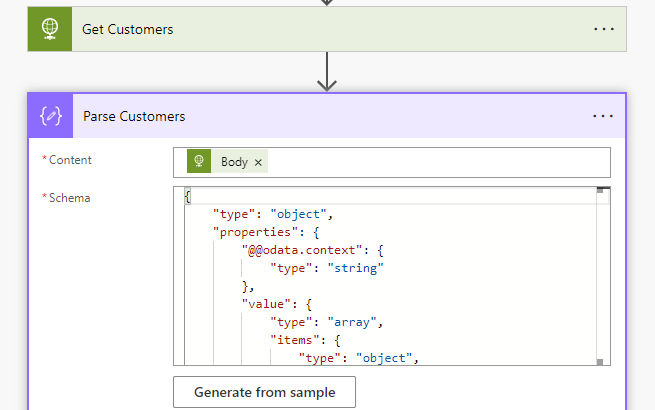Click the green Get Customers HTTP icon
The image size is (655, 410).
click(x=50, y=29)
